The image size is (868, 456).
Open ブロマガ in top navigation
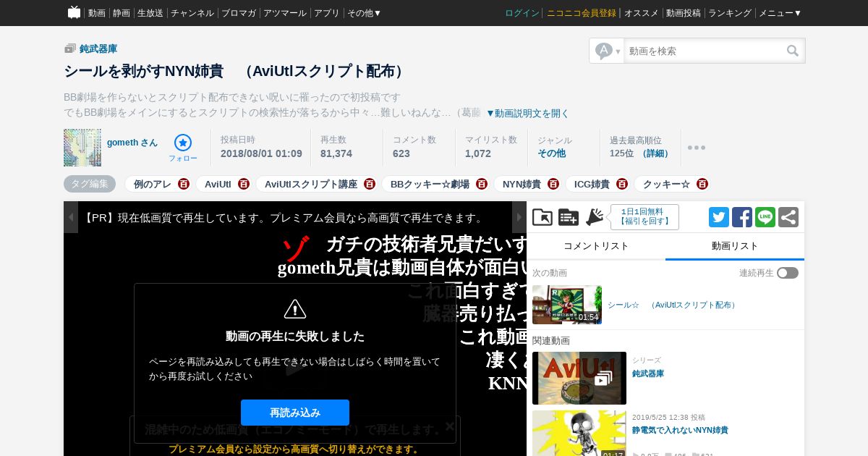pyautogui.click(x=239, y=13)
